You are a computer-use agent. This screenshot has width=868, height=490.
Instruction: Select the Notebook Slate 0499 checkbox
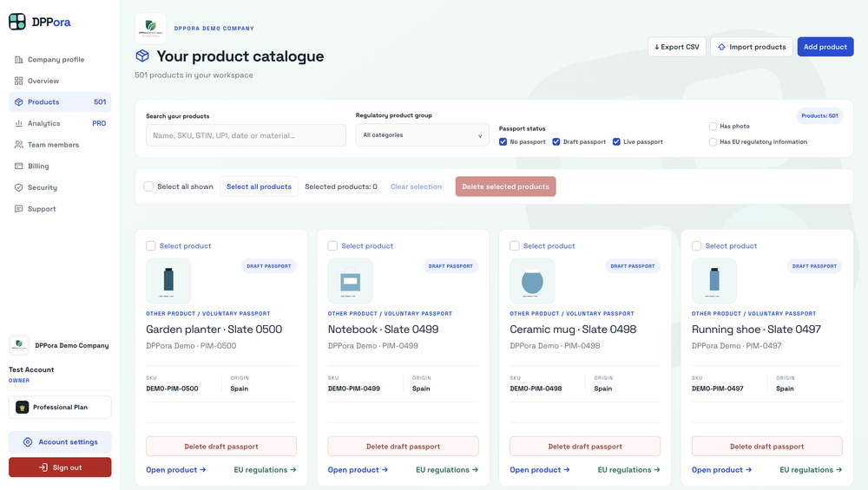click(332, 245)
